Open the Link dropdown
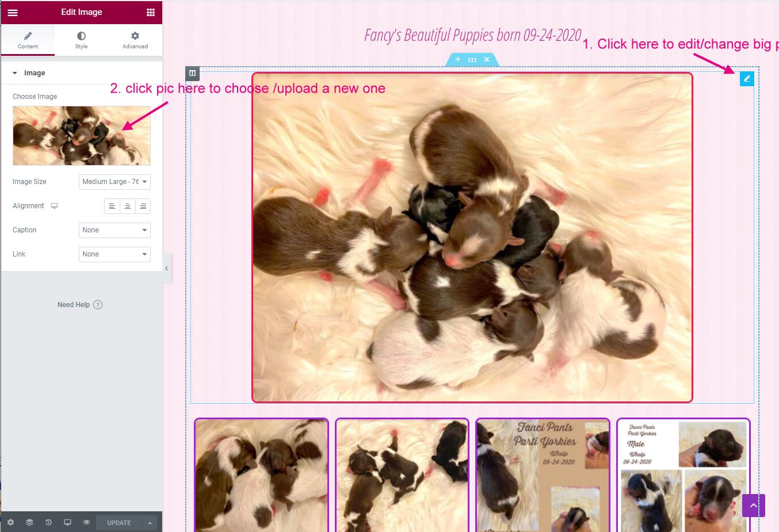779x532 pixels. (114, 254)
